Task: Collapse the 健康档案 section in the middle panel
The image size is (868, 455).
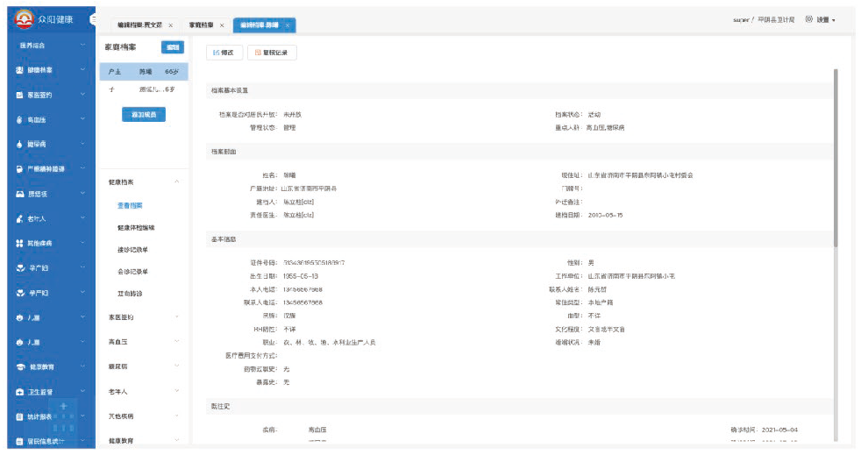Action: click(177, 181)
